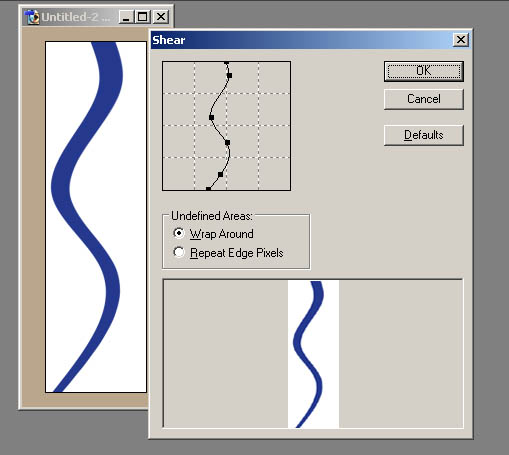Select the second-to-last curve control point
509x455 pixels.
click(x=220, y=174)
